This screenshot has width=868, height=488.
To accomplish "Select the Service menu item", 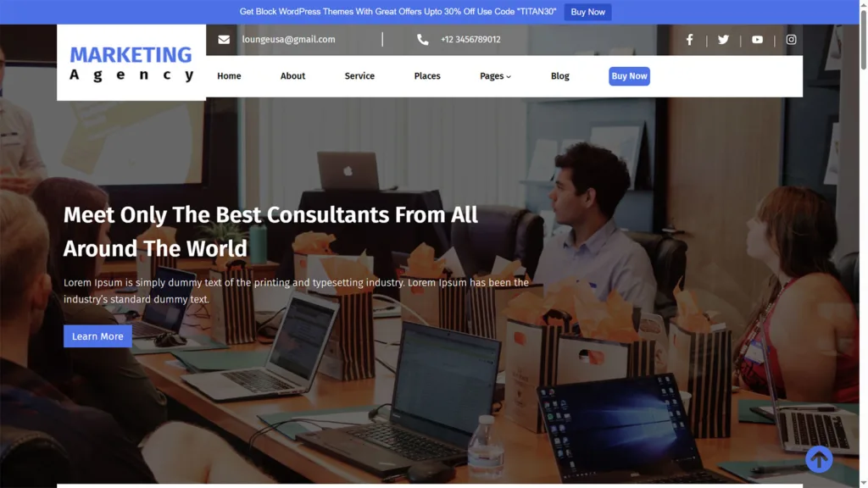I will [359, 76].
